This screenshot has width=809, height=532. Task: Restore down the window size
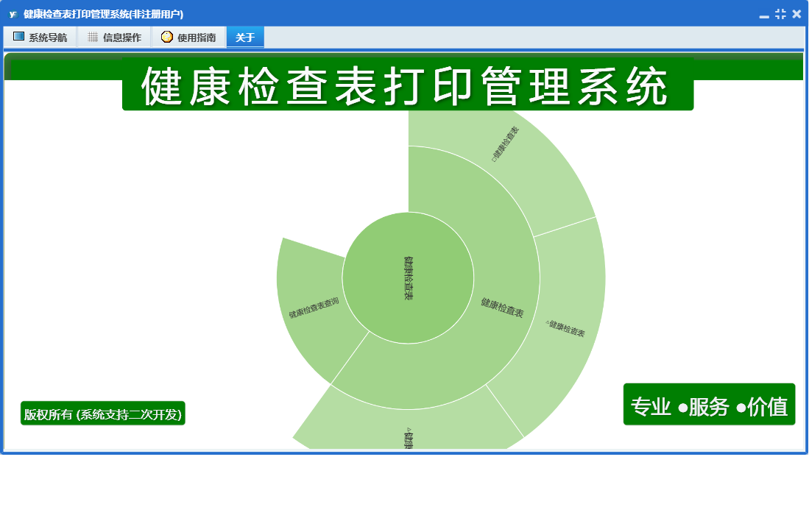click(x=780, y=14)
